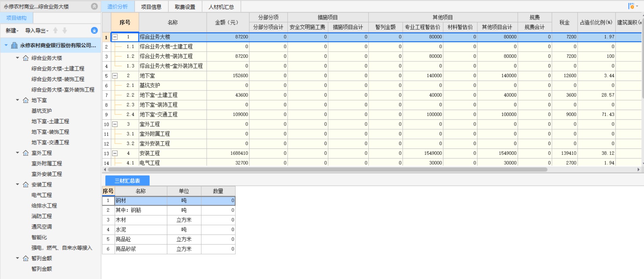Screen dimensions: 644x279
Task: Click 水泥 row in 三材汇总表
Action: pyautogui.click(x=169, y=230)
